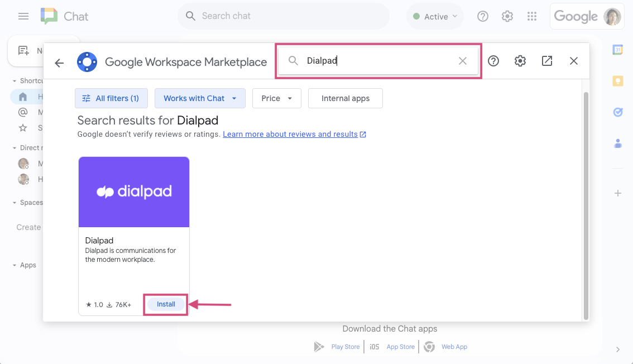Click the Marketplace search magnifier icon
The width and height of the screenshot is (633, 364).
294,60
